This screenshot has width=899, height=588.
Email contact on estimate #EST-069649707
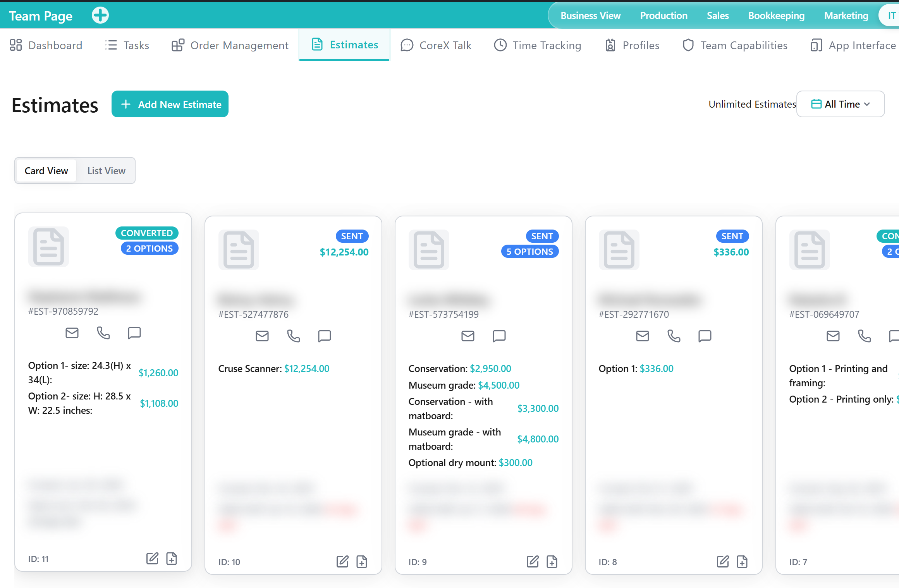click(x=833, y=336)
